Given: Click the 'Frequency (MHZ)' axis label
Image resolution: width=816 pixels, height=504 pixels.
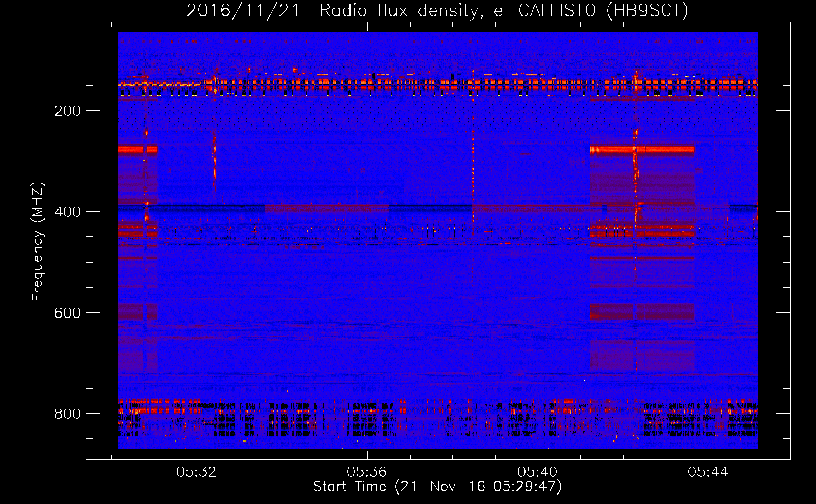Looking at the screenshot, I should (x=38, y=242).
